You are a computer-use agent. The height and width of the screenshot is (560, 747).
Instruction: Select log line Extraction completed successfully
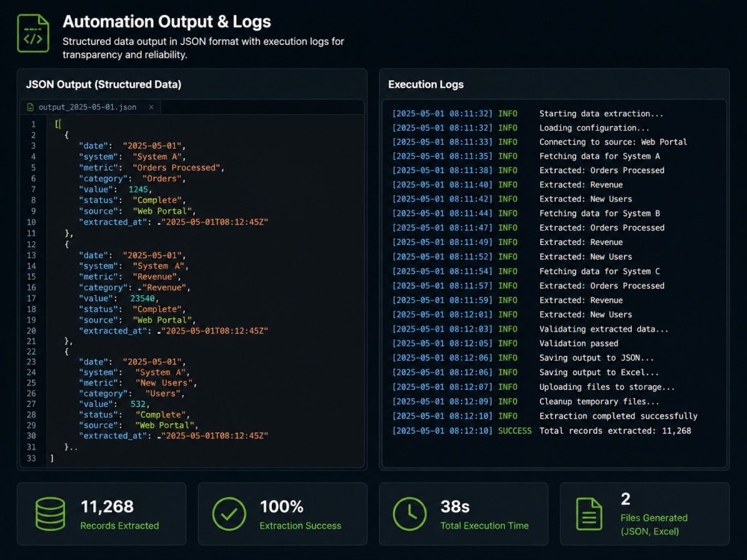click(545, 416)
